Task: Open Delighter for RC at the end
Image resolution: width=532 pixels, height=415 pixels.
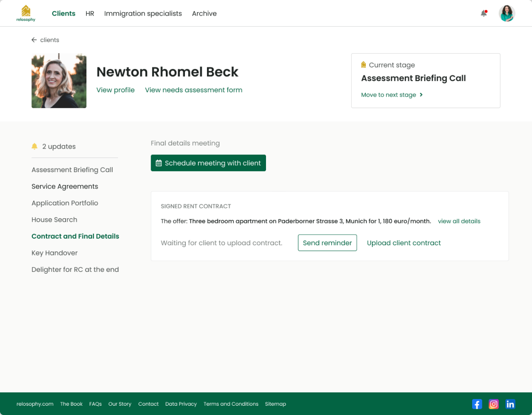Action: 75,270
